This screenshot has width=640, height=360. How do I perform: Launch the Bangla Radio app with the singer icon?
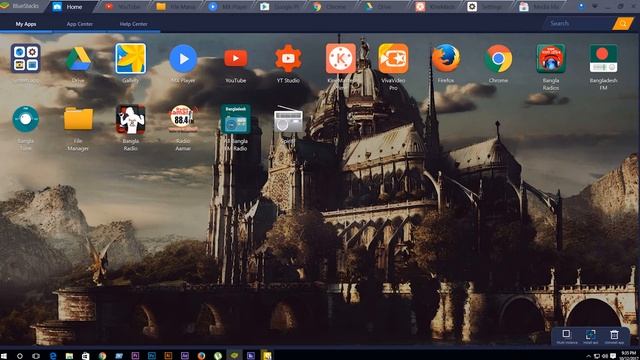(131, 119)
